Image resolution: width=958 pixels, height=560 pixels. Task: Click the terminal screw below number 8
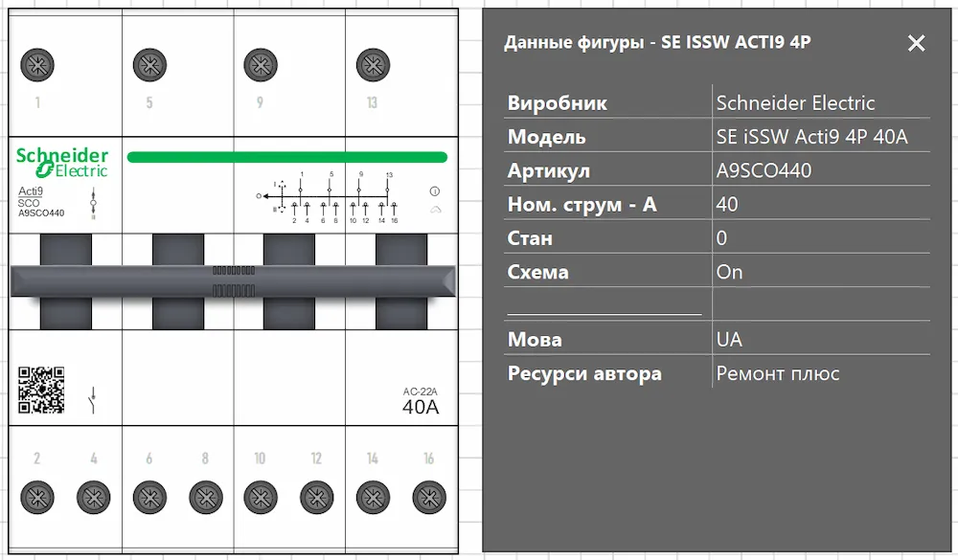click(206, 497)
